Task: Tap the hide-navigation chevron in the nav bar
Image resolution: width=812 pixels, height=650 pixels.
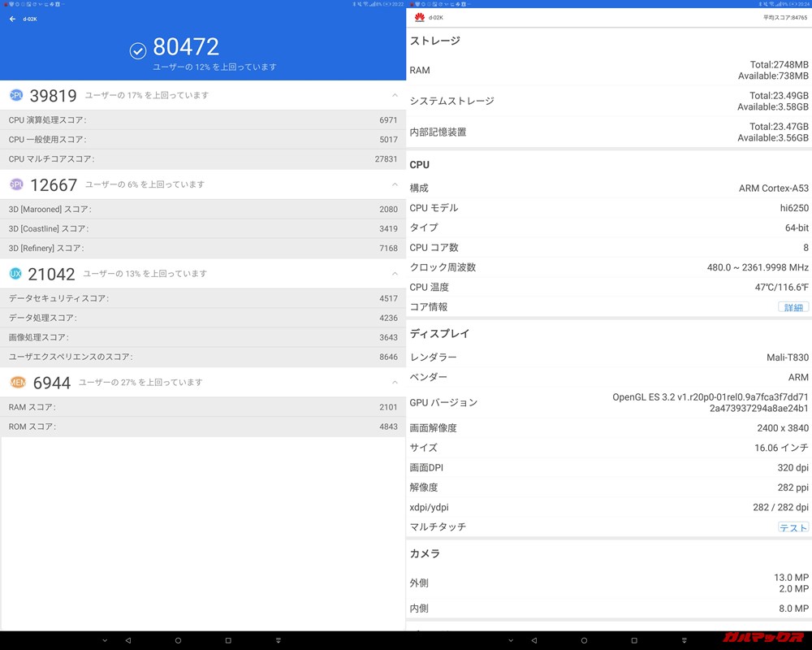Action: pyautogui.click(x=104, y=640)
